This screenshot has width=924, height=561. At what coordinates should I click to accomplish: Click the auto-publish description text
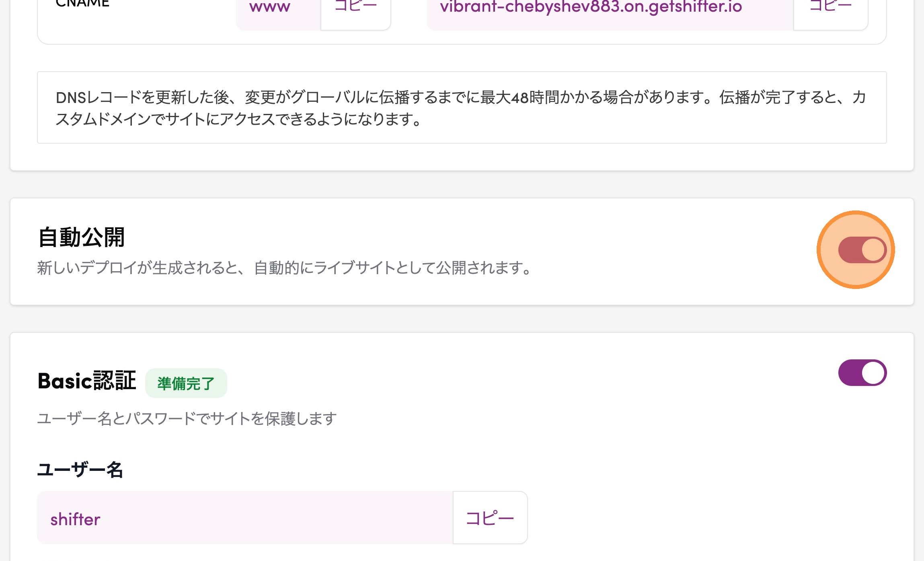(x=285, y=268)
